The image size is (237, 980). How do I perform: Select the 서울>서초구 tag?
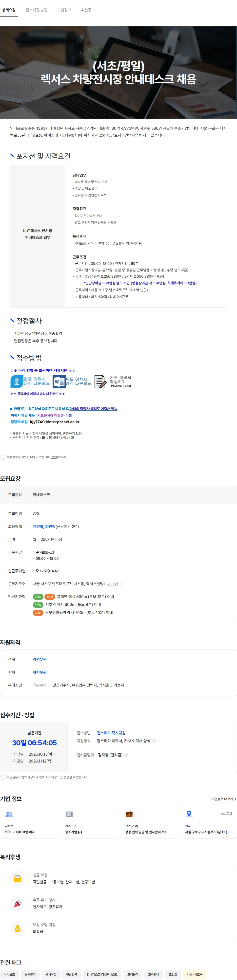click(195, 974)
